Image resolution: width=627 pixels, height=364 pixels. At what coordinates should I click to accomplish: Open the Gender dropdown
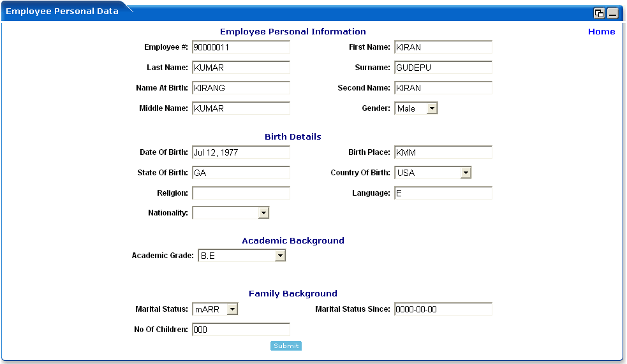[416, 108]
